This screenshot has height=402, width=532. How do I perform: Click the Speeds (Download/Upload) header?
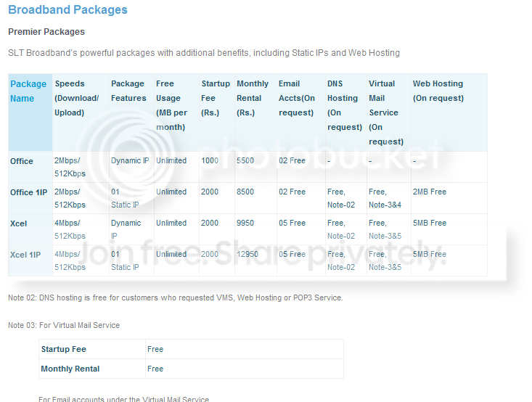click(77, 98)
